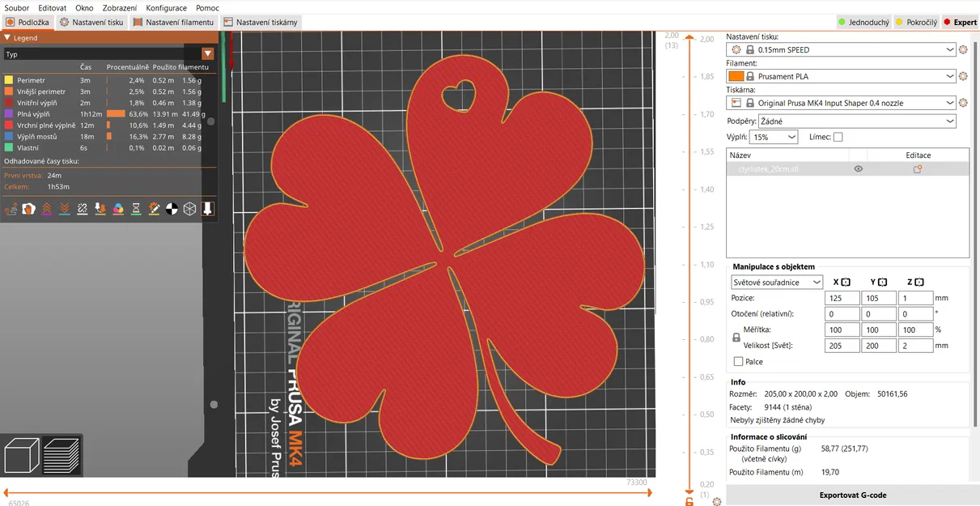Click the Plná výplň legend color swatch

tap(8, 114)
